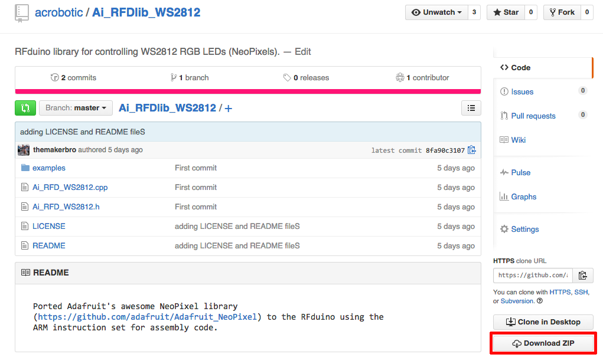Click the book icon in README header
Viewport: 603px width, 364px height.
point(25,273)
